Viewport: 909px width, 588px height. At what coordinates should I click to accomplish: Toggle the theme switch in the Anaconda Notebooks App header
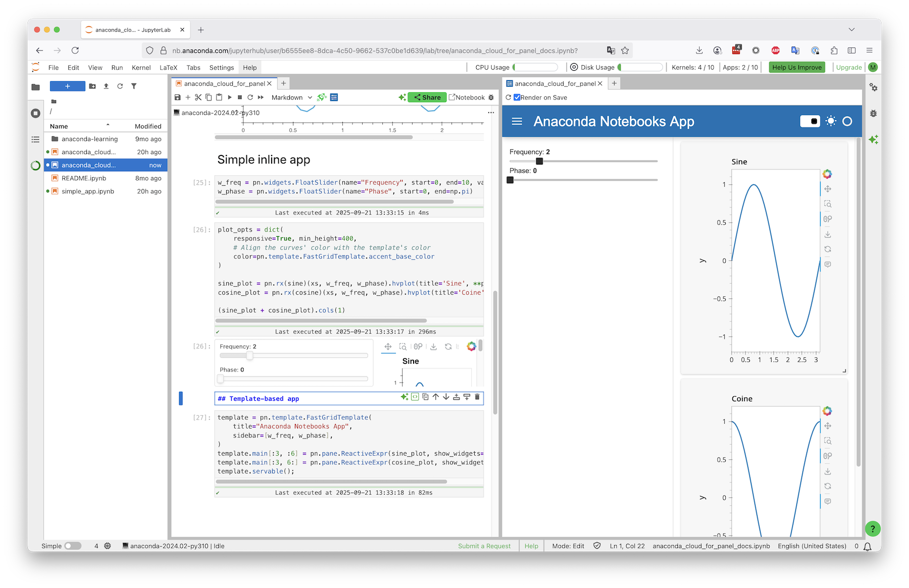[x=810, y=121]
